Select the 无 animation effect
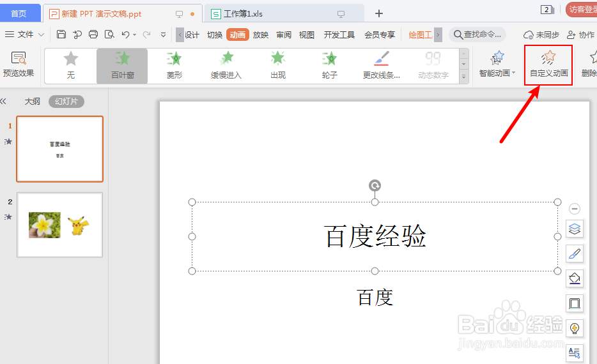This screenshot has height=364, width=597. 71,65
